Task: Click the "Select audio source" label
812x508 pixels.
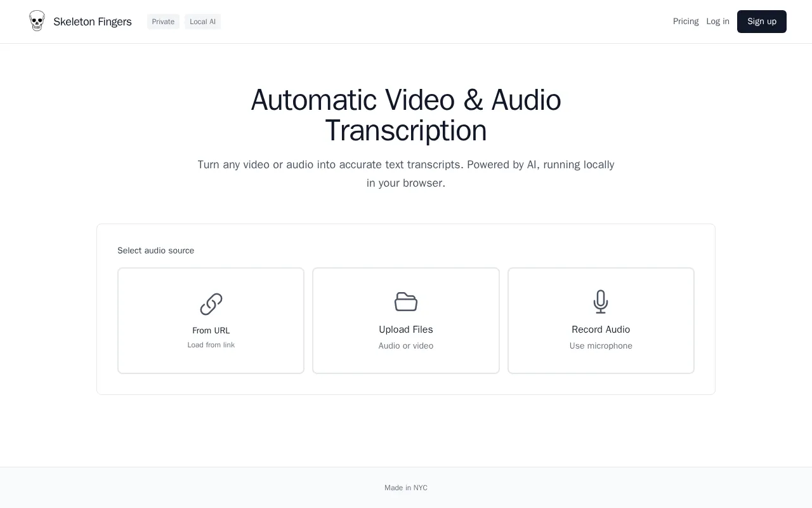Action: coord(156,251)
